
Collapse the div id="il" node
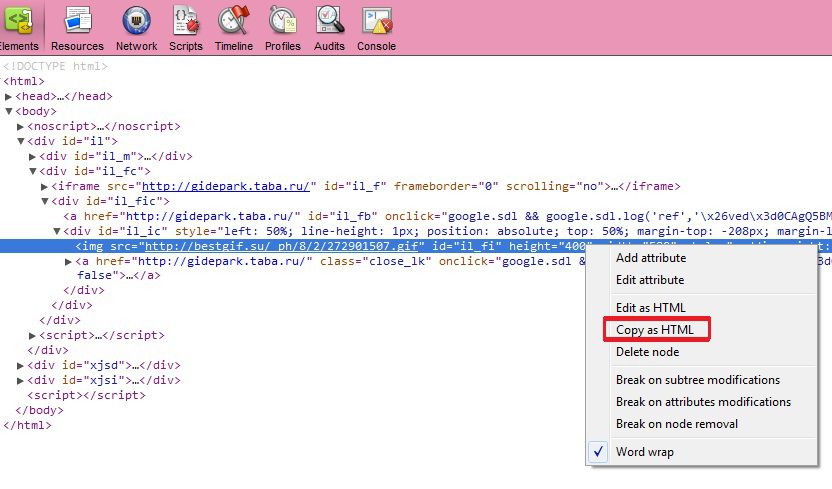tap(20, 142)
